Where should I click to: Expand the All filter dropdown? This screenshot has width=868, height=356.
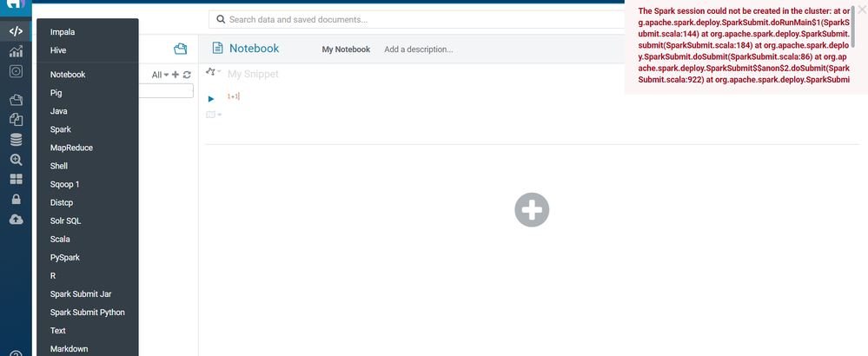(x=160, y=75)
